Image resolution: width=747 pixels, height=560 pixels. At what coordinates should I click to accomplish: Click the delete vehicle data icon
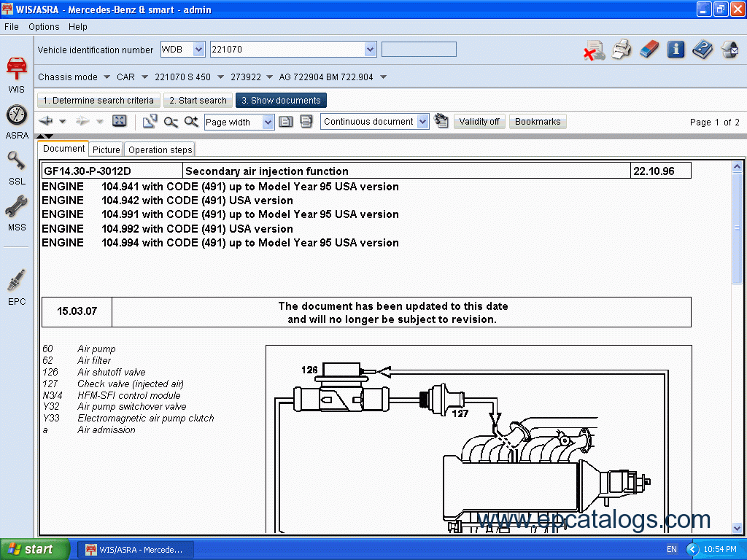pos(594,50)
